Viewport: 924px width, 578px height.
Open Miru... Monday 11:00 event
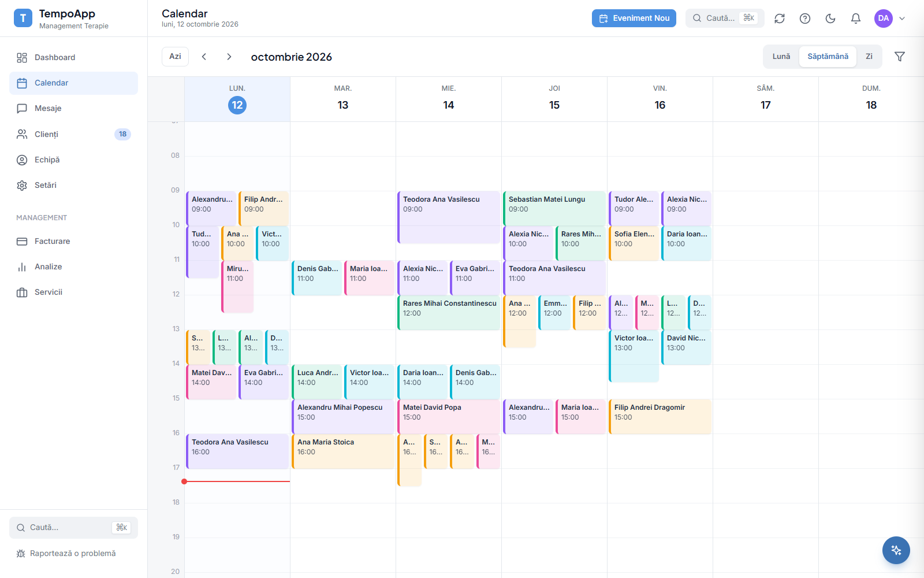point(237,287)
